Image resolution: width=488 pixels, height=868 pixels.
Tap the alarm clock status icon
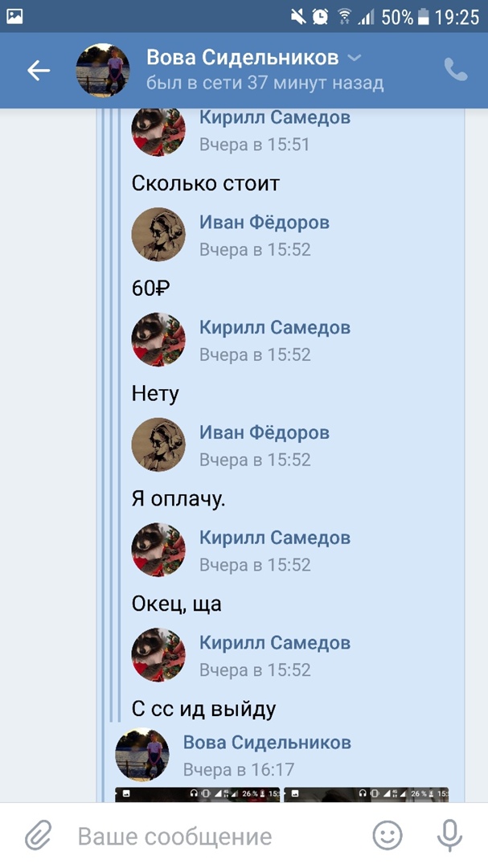pyautogui.click(x=320, y=17)
